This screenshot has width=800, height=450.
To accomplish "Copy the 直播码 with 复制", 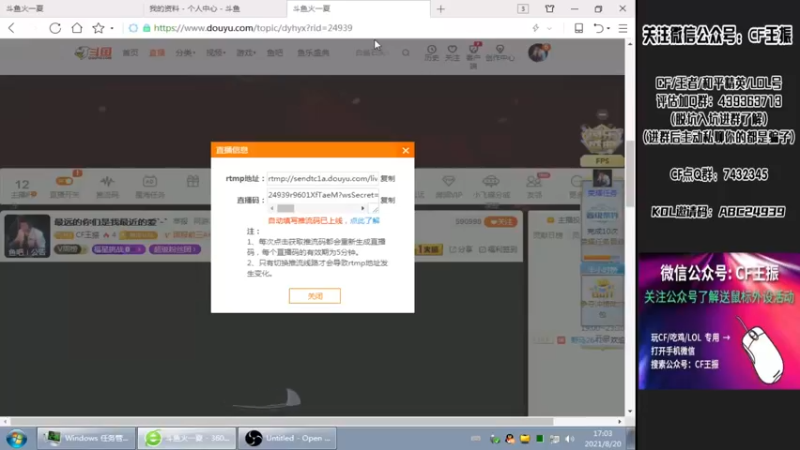I will pyautogui.click(x=388, y=200).
